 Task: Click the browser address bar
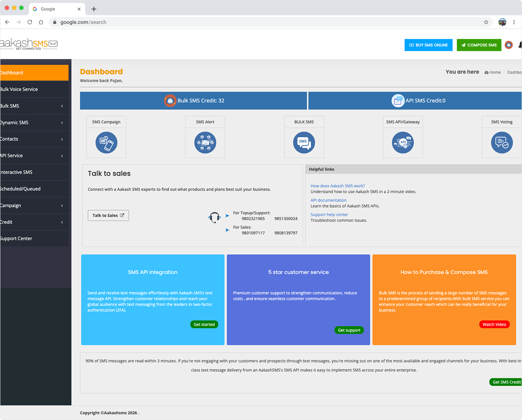(x=254, y=22)
